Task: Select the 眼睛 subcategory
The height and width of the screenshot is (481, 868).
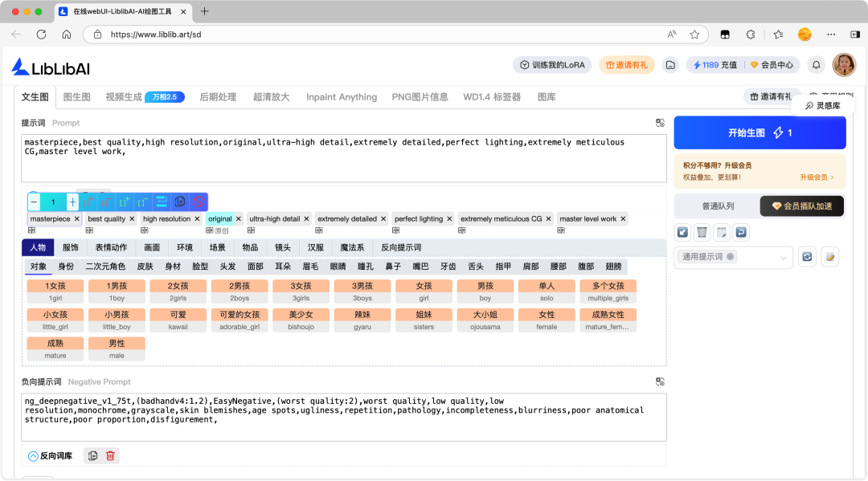Action: click(x=338, y=267)
